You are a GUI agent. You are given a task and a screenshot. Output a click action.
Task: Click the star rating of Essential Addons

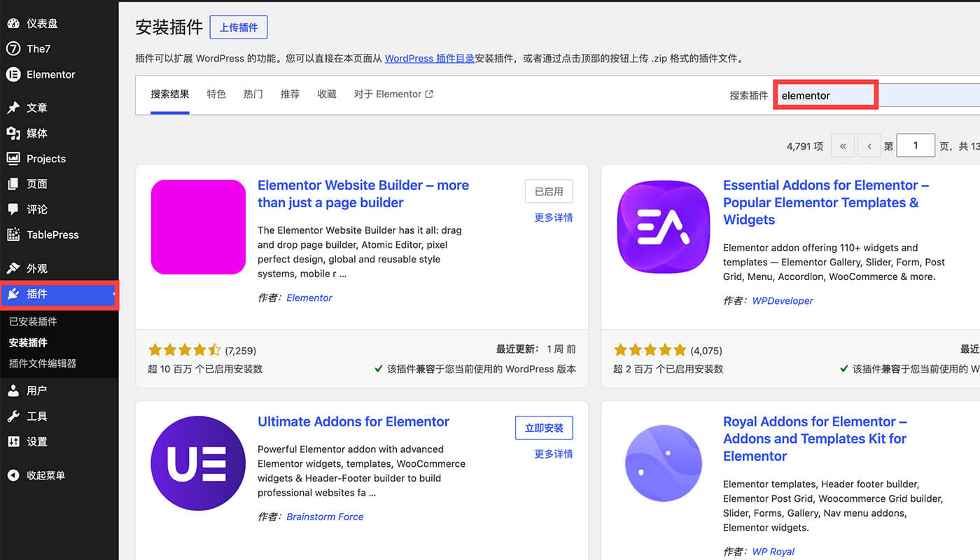[650, 350]
